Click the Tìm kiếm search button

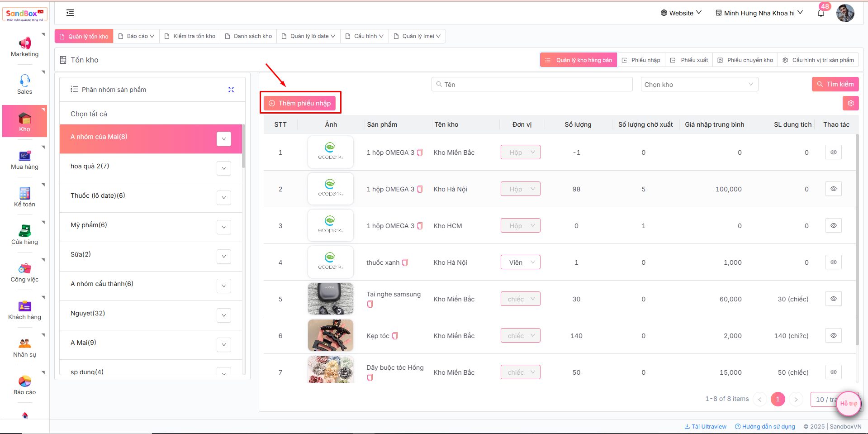click(835, 85)
